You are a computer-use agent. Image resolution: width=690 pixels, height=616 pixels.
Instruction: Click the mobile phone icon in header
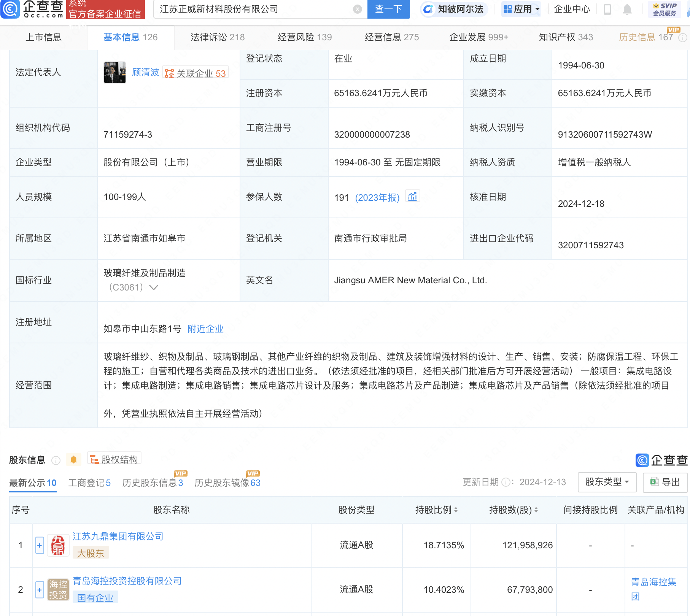(607, 9)
